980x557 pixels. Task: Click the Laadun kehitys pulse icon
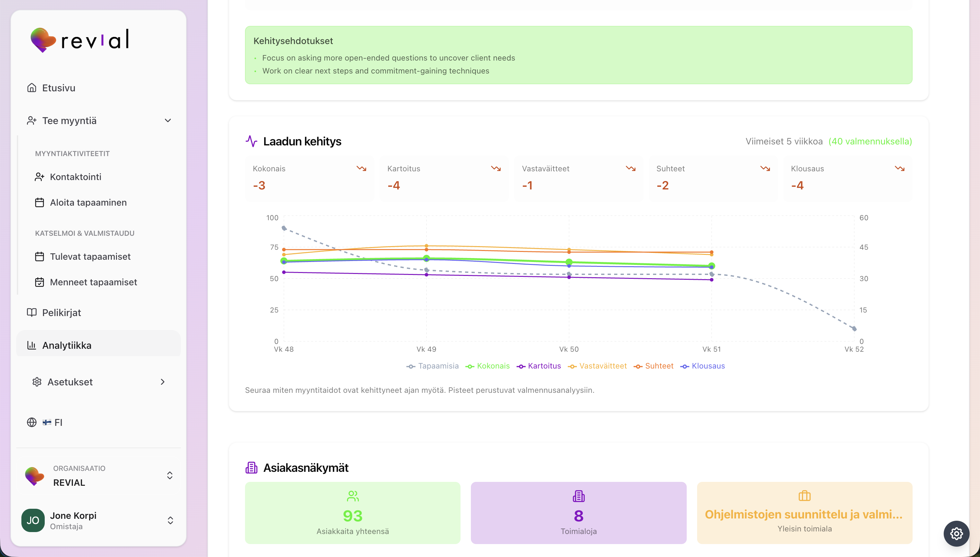(251, 141)
